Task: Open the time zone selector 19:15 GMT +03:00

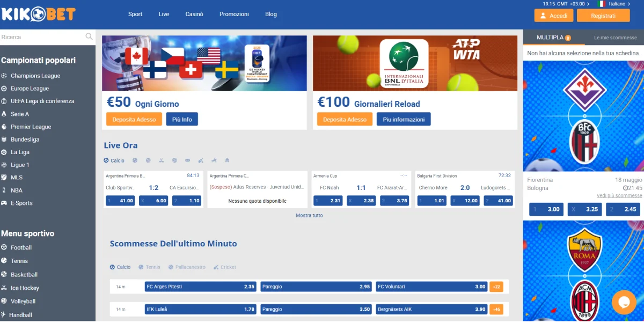Action: (566, 4)
